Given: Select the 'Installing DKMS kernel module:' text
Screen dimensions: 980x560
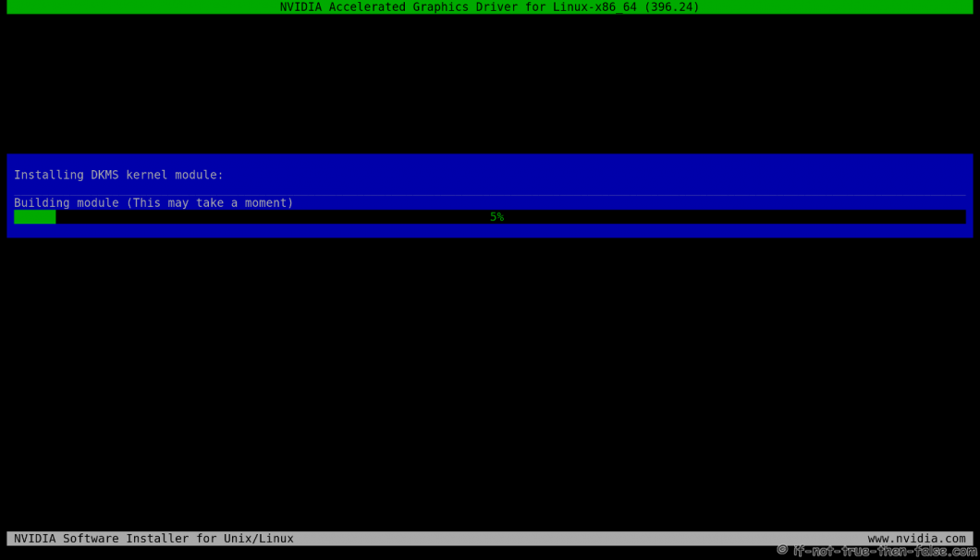Looking at the screenshot, I should click(x=118, y=175).
